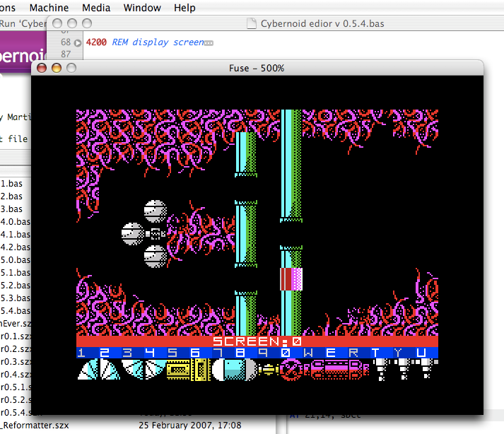
Task: Click the red and magenta striped block on pipe
Action: [291, 279]
